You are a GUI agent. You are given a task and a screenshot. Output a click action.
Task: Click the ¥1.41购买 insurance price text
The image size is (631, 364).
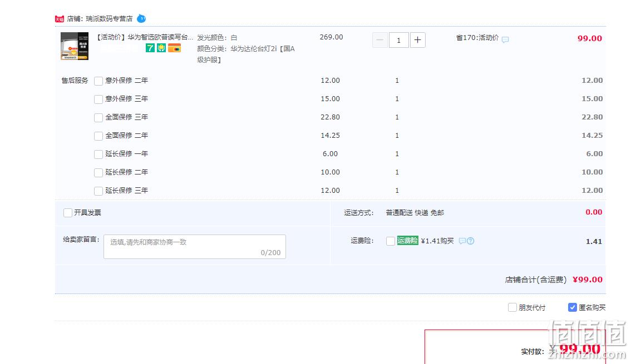click(x=437, y=241)
